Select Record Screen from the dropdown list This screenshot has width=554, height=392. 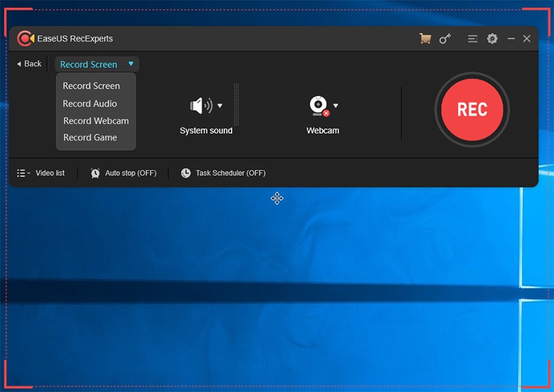click(x=91, y=86)
